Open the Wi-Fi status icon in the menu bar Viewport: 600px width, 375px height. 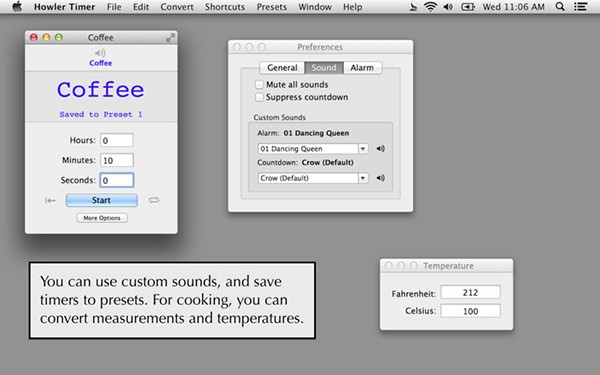click(430, 7)
